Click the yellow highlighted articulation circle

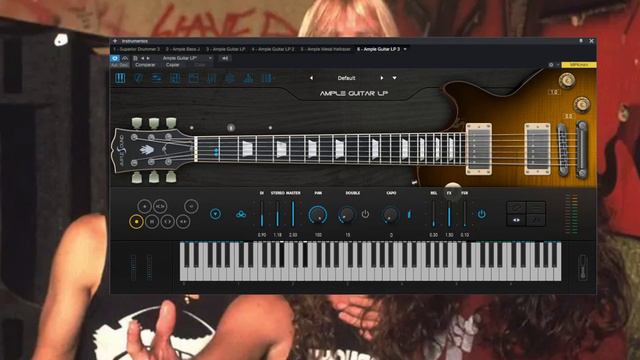pyautogui.click(x=136, y=222)
